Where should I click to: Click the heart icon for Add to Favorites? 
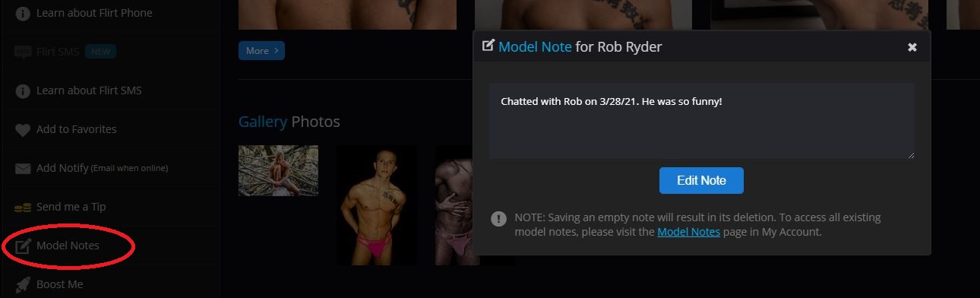click(23, 130)
